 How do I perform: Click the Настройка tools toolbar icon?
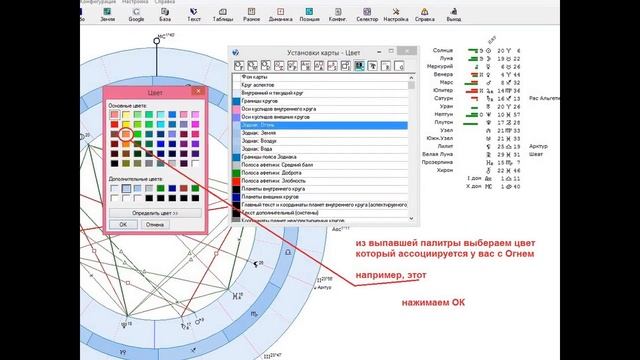(396, 14)
